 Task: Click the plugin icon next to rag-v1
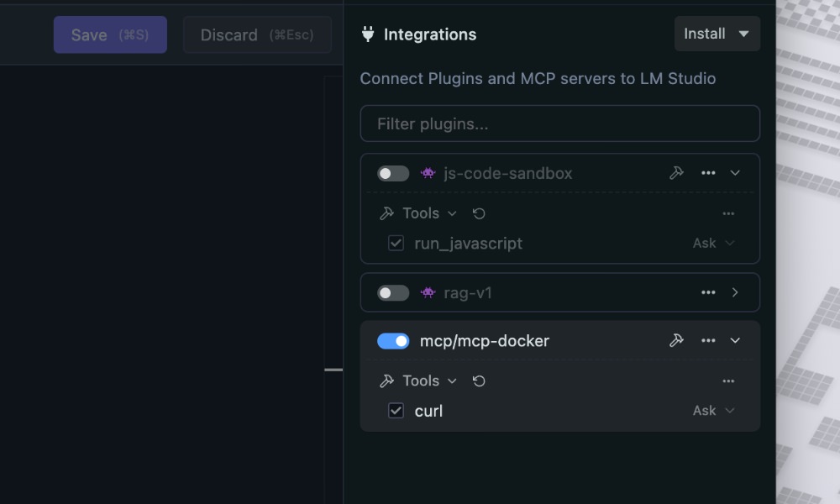pos(428,292)
